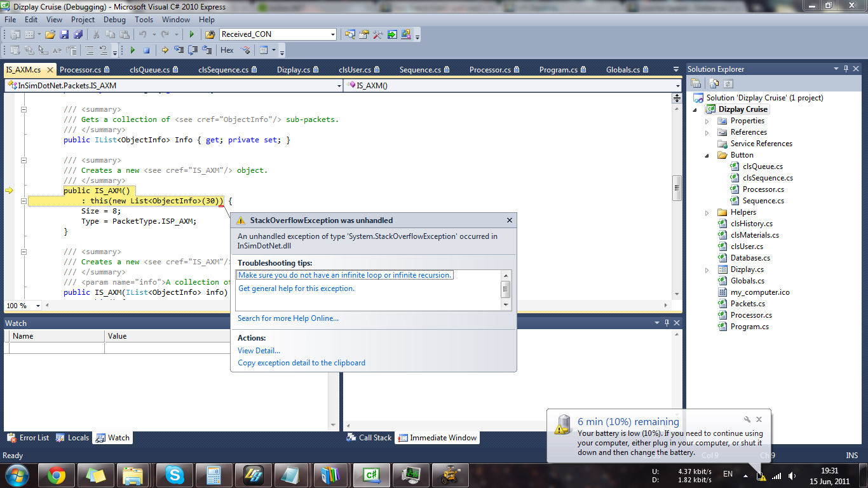Click Search for more Help Online...
The image size is (868, 488).
288,318
